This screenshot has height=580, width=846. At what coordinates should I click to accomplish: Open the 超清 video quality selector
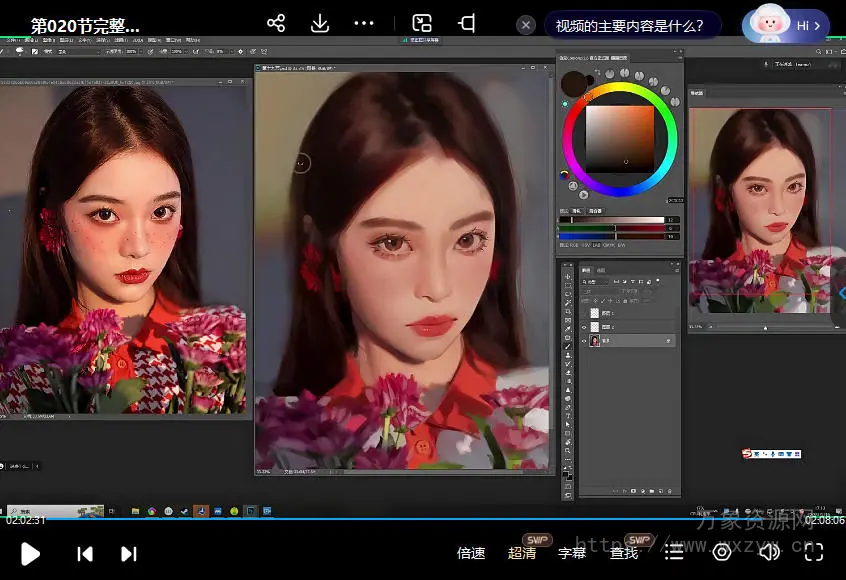pos(522,553)
